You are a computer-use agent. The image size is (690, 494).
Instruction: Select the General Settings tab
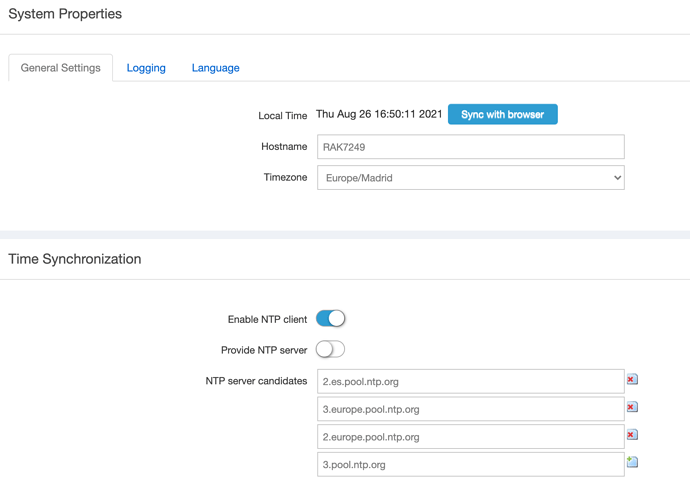[x=61, y=68]
